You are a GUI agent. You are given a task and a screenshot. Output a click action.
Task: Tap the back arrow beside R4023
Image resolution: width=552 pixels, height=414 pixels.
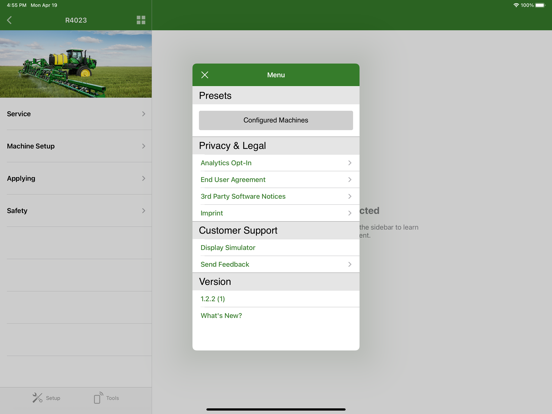pyautogui.click(x=10, y=20)
